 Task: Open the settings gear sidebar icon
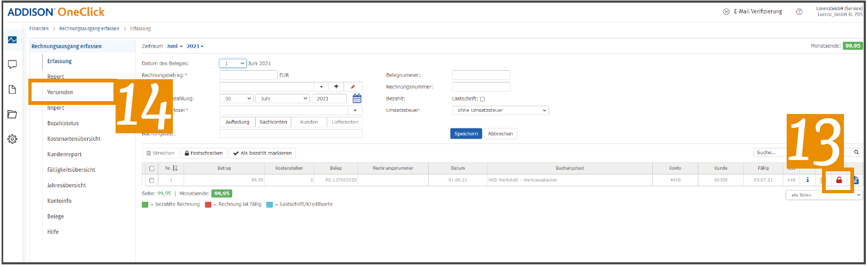pyautogui.click(x=12, y=139)
